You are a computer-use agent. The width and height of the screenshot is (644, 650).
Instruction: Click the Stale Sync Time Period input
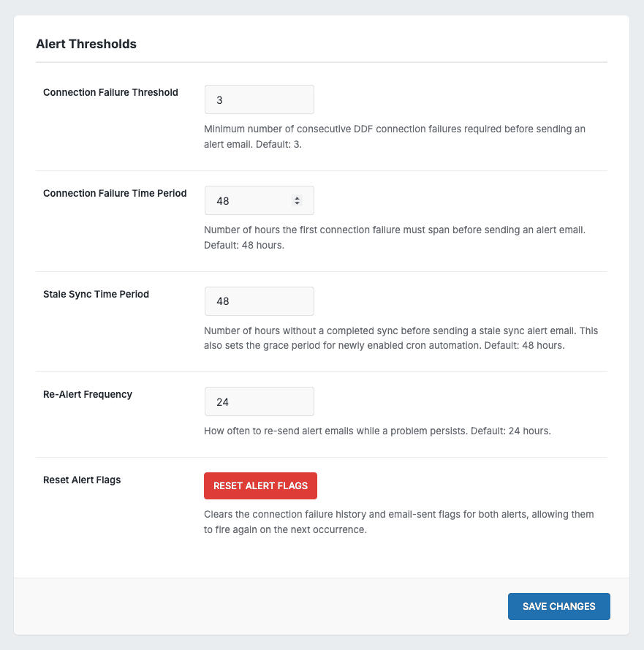259,301
